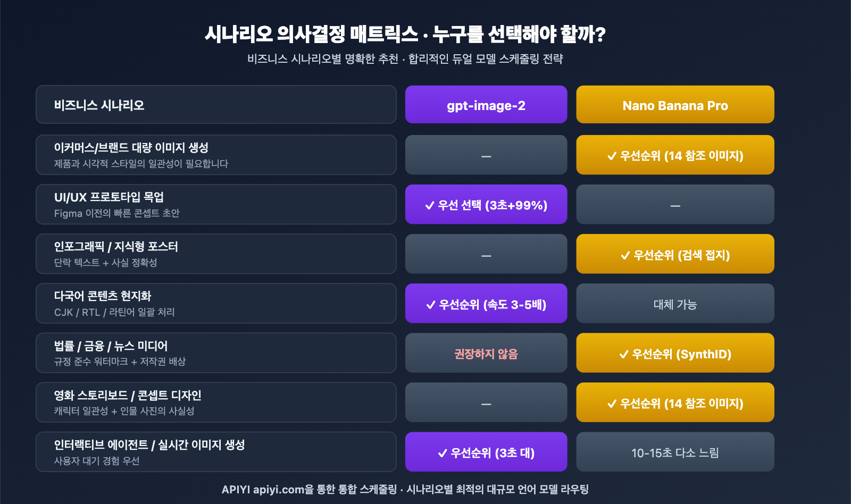Click the empty dash cell for UI/UX 프로토타입 목업

(x=675, y=205)
